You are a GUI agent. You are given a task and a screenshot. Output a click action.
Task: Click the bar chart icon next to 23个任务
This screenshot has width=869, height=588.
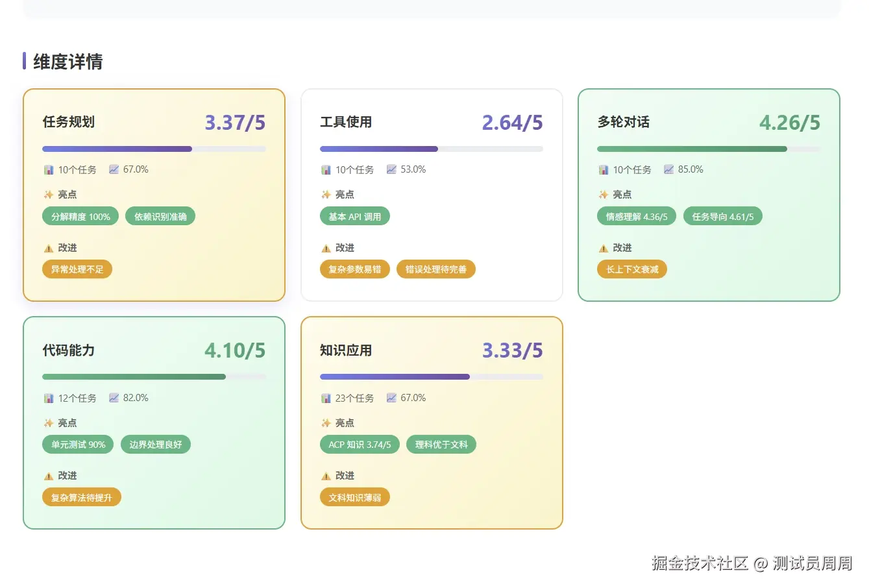[326, 398]
